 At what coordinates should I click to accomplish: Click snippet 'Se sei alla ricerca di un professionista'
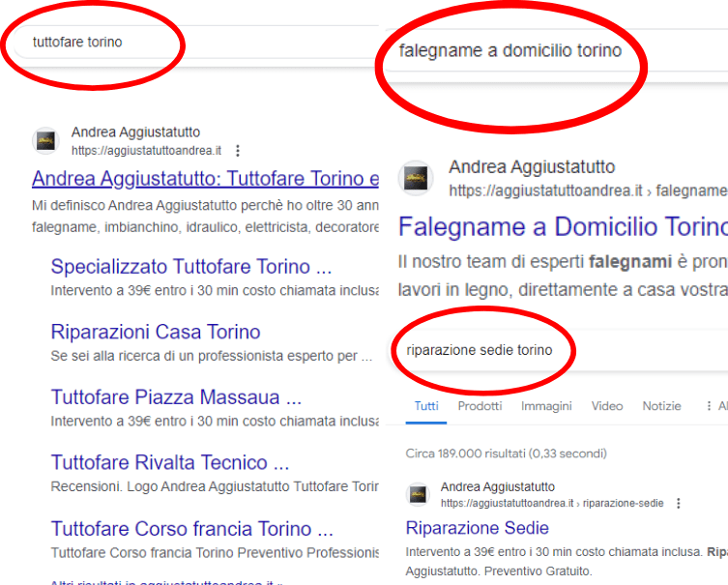pyautogui.click(x=212, y=356)
